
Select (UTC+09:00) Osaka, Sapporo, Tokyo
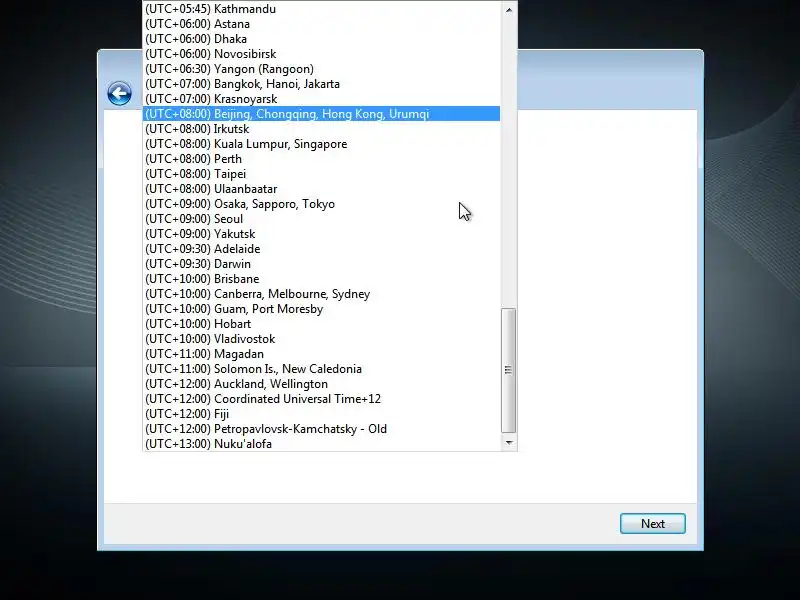(321, 204)
